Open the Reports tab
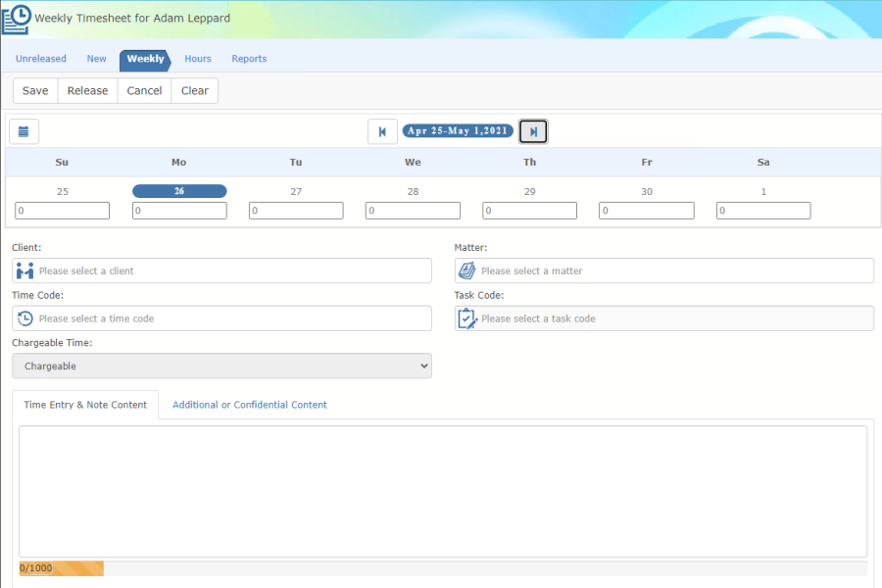Screen dimensions: 882x588 pos(249,59)
